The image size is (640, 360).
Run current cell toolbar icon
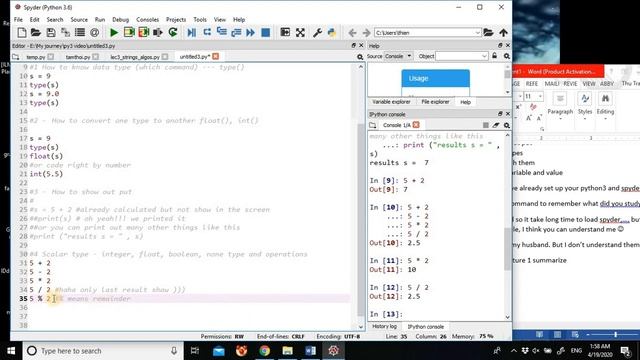click(129, 33)
